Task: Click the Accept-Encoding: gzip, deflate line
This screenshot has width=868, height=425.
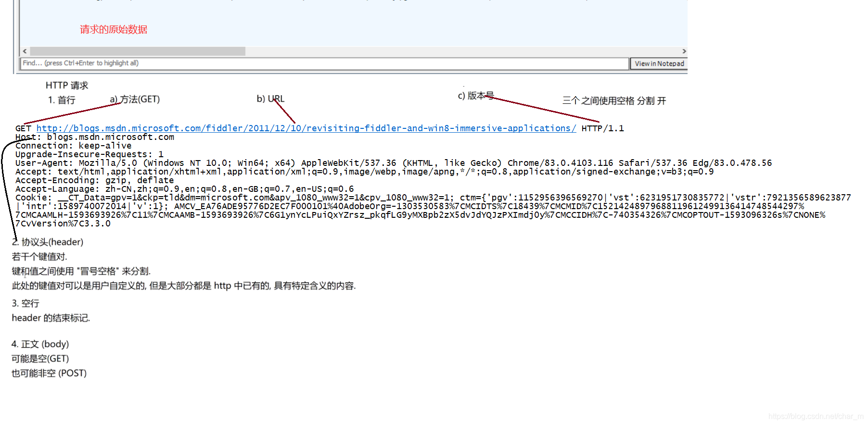Action: point(94,180)
